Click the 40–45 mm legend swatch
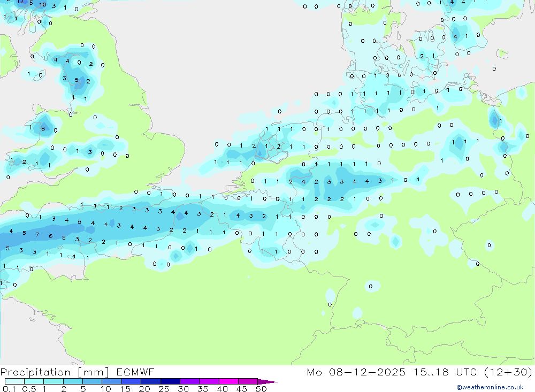The image size is (535, 392). 228,381
